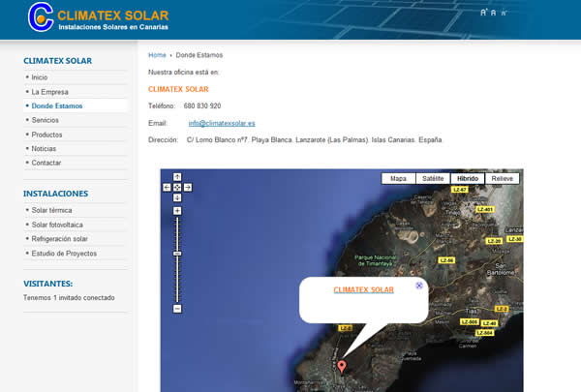This screenshot has width=581, height=392.
Task: Click the orange CLIMATEX SOLAR heading
Action: pos(178,89)
